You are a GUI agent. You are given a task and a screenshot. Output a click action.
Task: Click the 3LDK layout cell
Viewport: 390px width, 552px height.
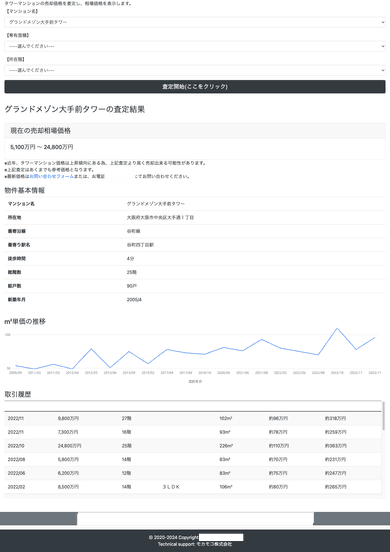tap(171, 487)
